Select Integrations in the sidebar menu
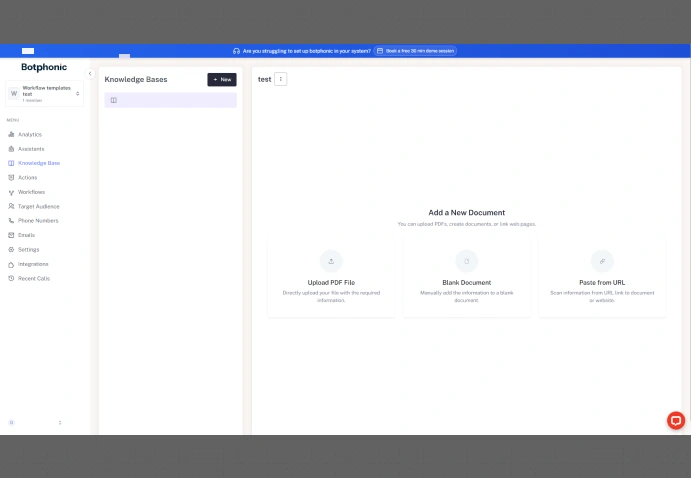 coord(32,264)
